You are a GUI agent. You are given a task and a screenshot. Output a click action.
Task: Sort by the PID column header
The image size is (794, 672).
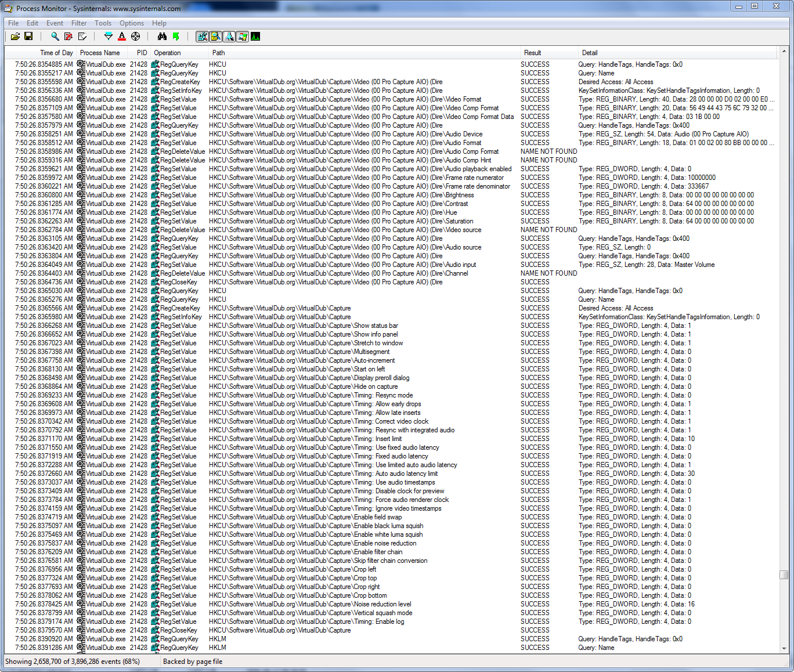(x=139, y=53)
